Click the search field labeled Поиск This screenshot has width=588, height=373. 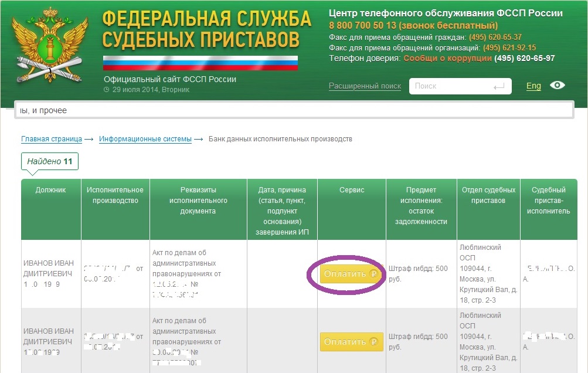460,86
